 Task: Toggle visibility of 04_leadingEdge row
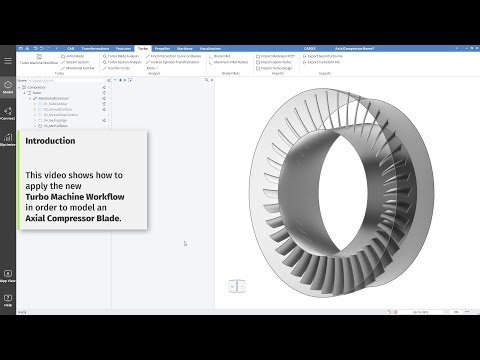point(104,120)
